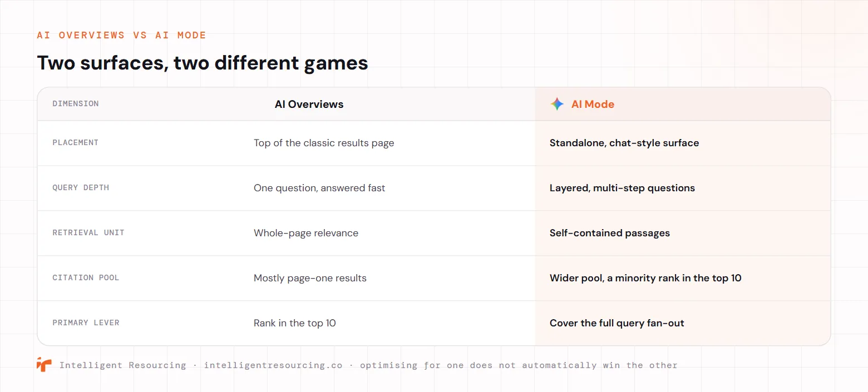Select the PRIMARY LEVER row label
Image resolution: width=868 pixels, height=392 pixels.
click(x=86, y=322)
